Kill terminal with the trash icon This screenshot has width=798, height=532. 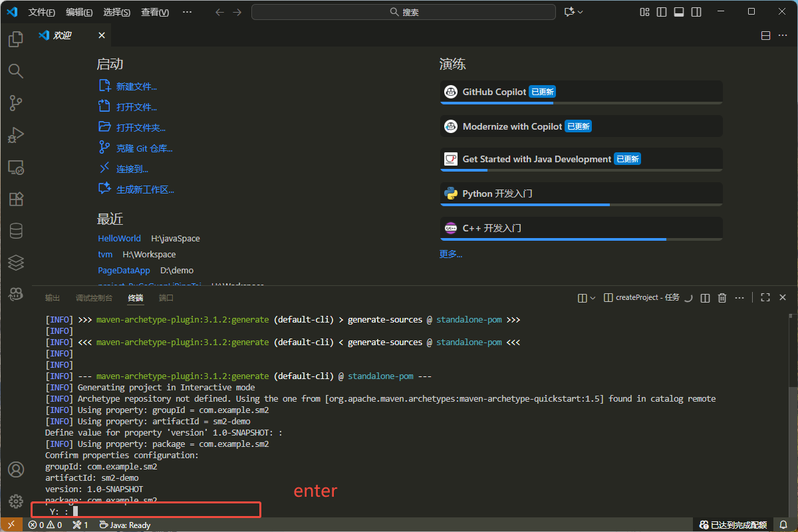(x=722, y=298)
